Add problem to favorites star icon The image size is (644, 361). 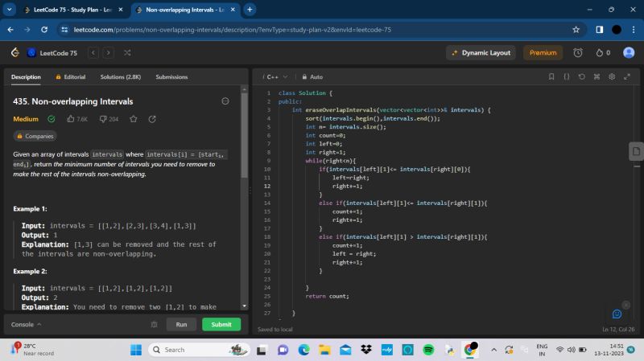(134, 119)
